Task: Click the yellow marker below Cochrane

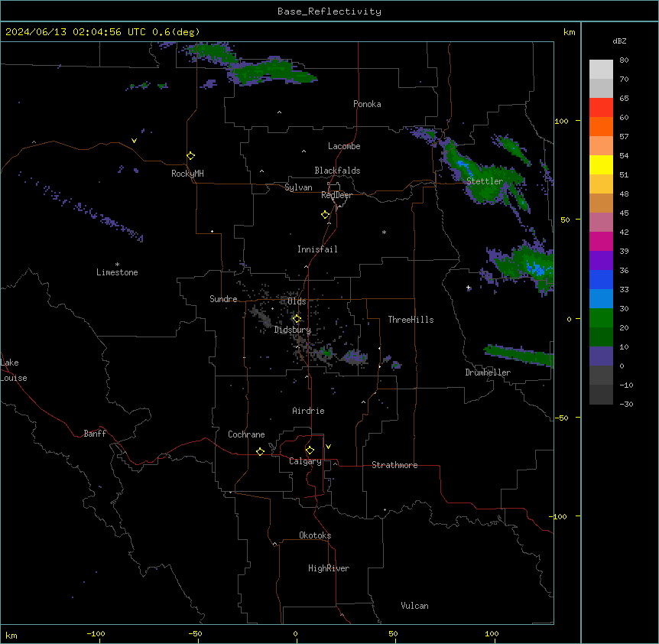Action: [x=260, y=451]
